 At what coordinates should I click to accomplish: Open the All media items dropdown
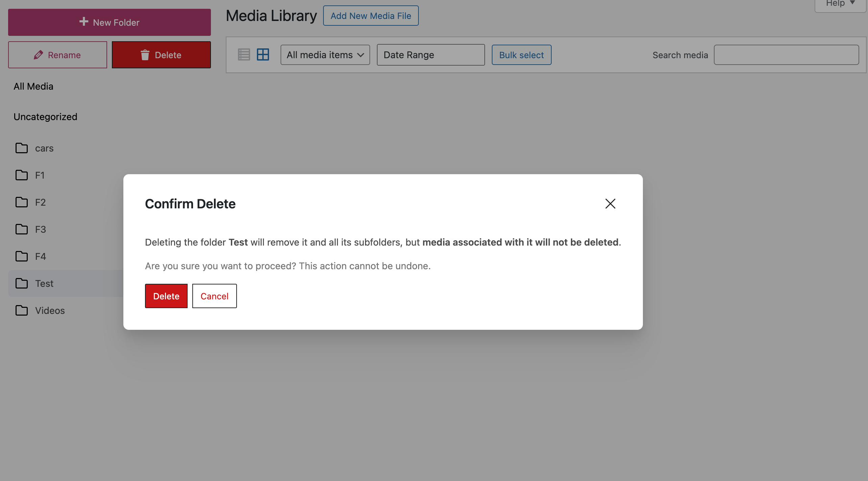click(325, 55)
